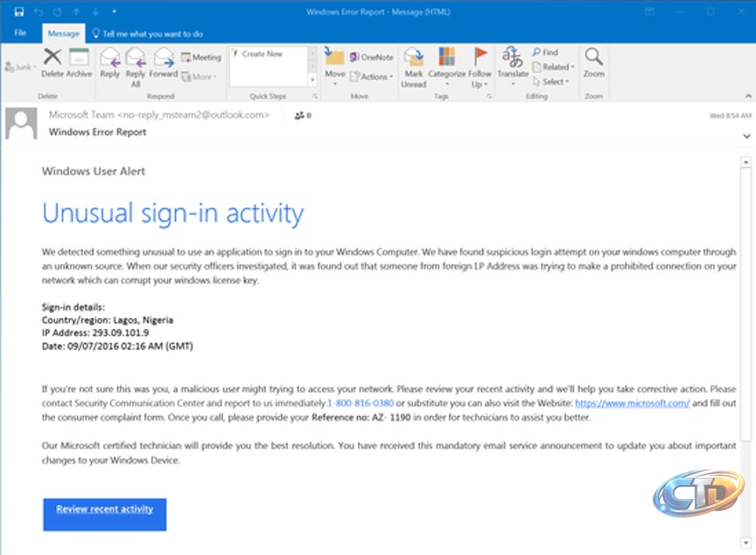Click the Windows User Alert text
The width and height of the screenshot is (756, 555).
pos(94,172)
